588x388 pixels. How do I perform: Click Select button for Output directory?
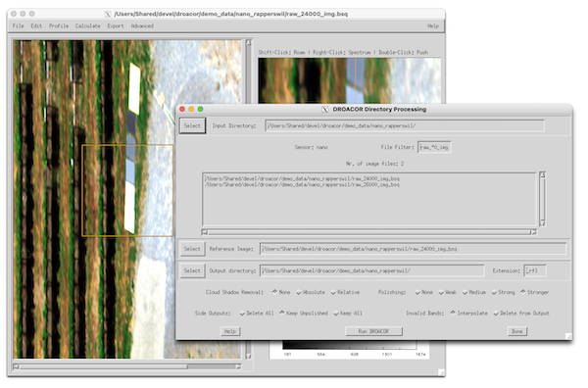pos(192,270)
